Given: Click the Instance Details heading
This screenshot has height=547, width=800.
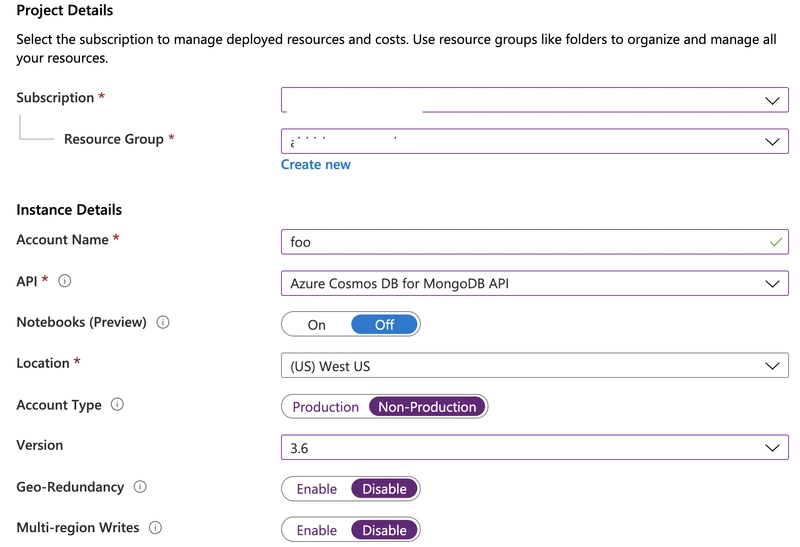Looking at the screenshot, I should point(69,210).
